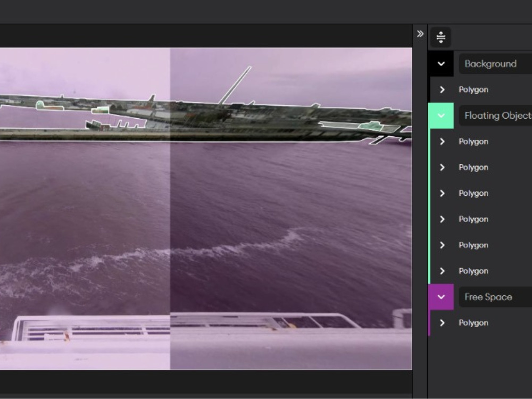Expand first Polygon under Floating Objects
The width and height of the screenshot is (532, 399).
tap(442, 142)
